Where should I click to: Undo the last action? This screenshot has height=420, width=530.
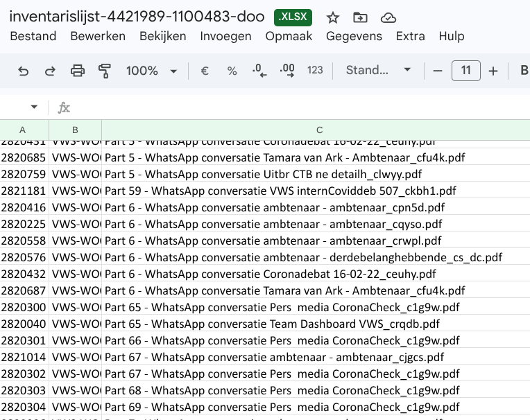pos(23,71)
